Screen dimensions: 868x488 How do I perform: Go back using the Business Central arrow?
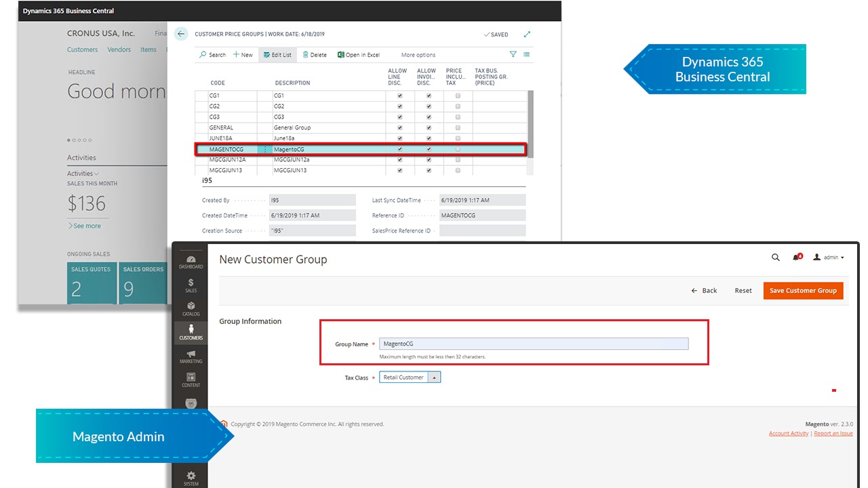tap(180, 34)
